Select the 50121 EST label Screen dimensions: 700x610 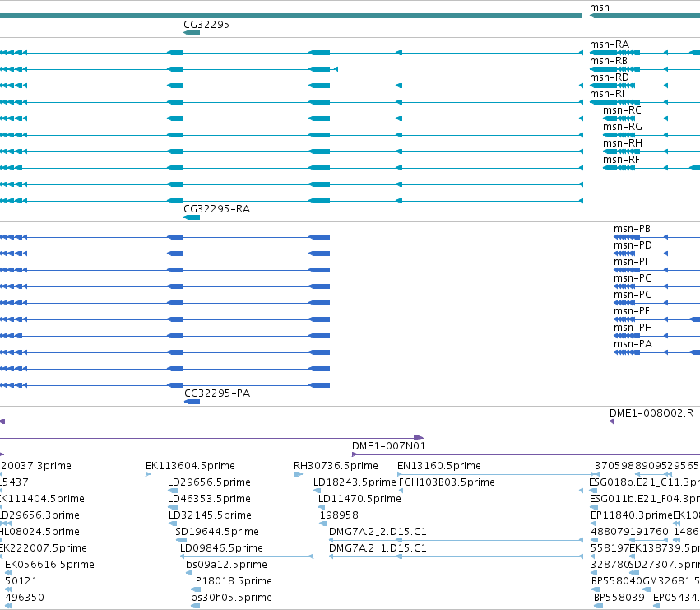(21, 582)
